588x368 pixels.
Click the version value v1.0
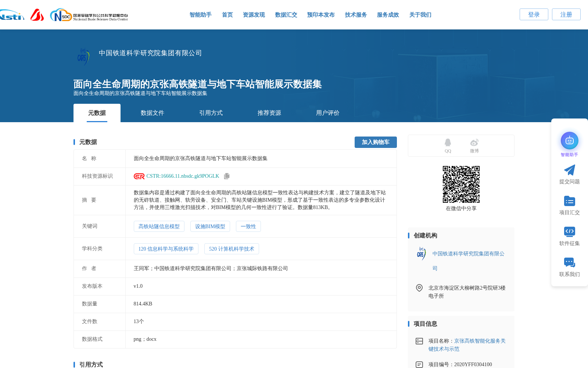(138, 286)
